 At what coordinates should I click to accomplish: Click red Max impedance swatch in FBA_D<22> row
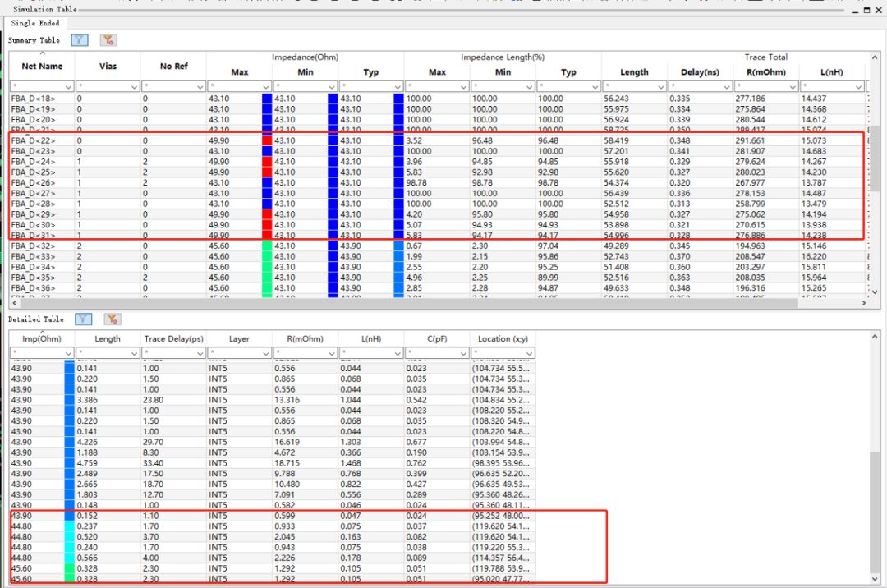(x=267, y=140)
